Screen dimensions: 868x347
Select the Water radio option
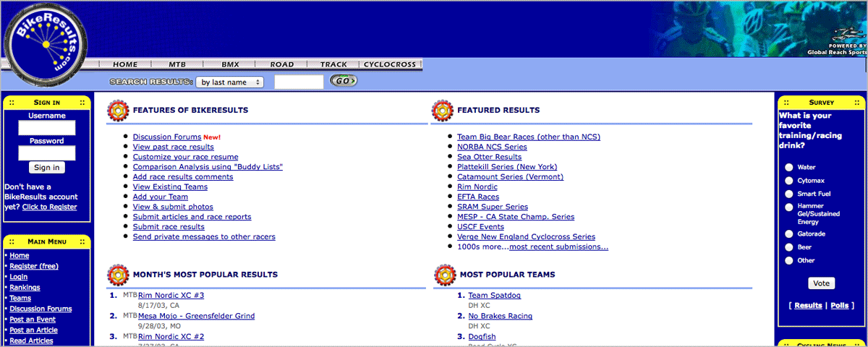pos(788,167)
